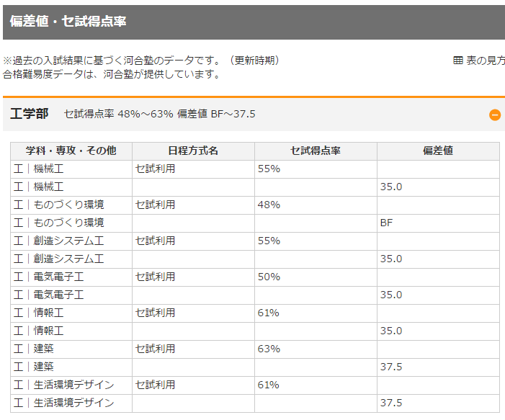This screenshot has width=505, height=420.
Task: Select the セ試得点率 column header
Action: [x=316, y=151]
